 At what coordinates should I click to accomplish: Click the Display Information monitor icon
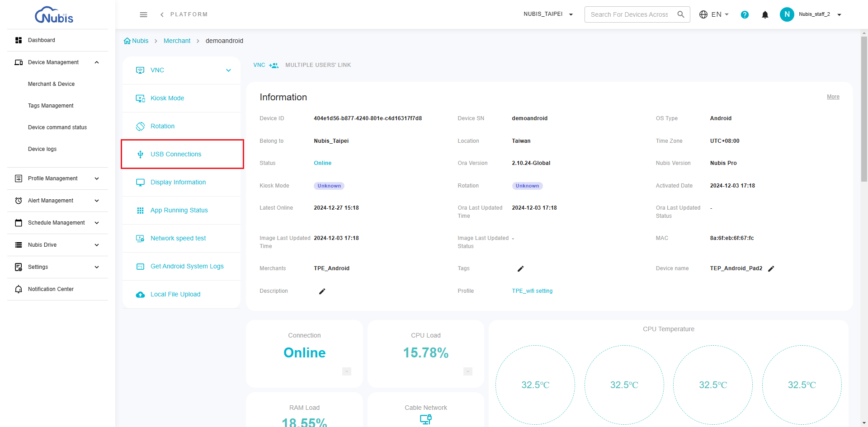(x=140, y=182)
